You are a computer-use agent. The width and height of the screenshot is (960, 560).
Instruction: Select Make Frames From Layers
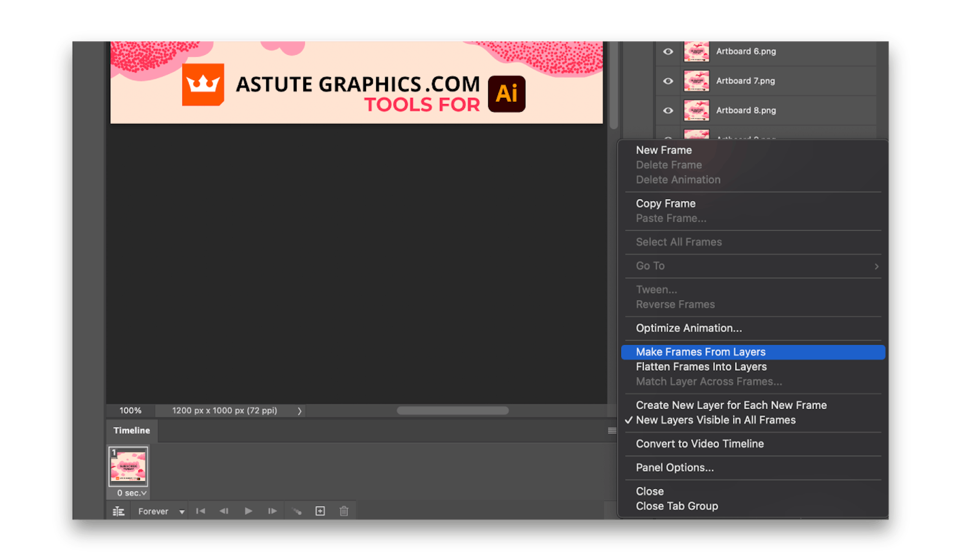pyautogui.click(x=701, y=351)
